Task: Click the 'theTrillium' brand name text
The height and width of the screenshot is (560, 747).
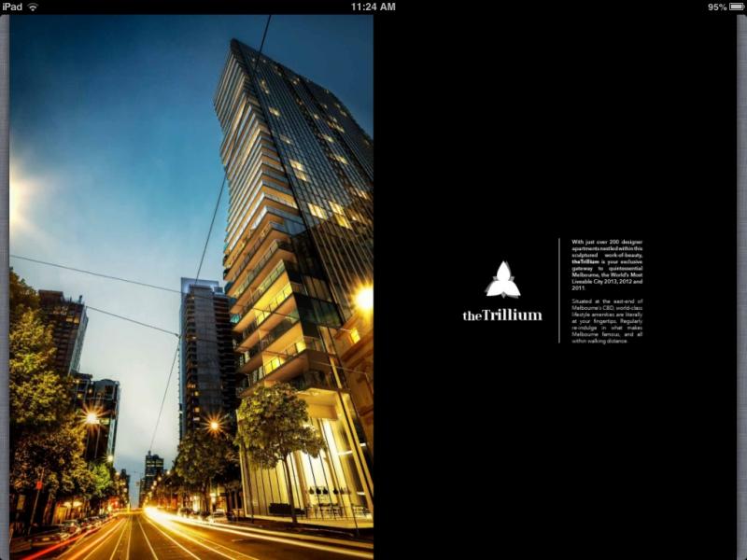Action: point(502,315)
